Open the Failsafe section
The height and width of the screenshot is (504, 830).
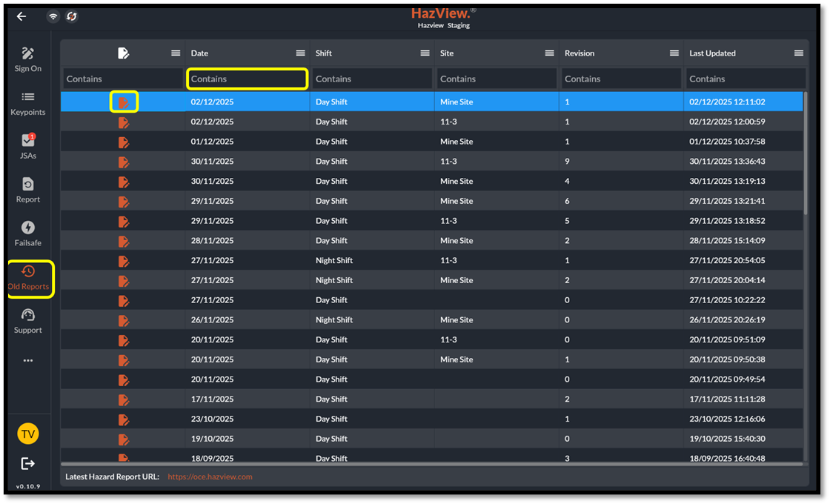28,233
